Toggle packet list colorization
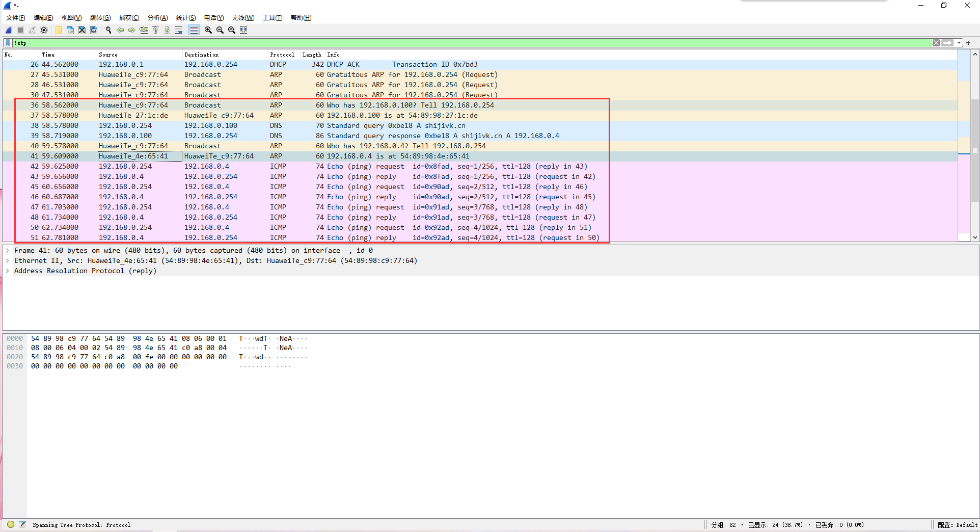Viewport: 980px width, 532px height. tap(194, 30)
